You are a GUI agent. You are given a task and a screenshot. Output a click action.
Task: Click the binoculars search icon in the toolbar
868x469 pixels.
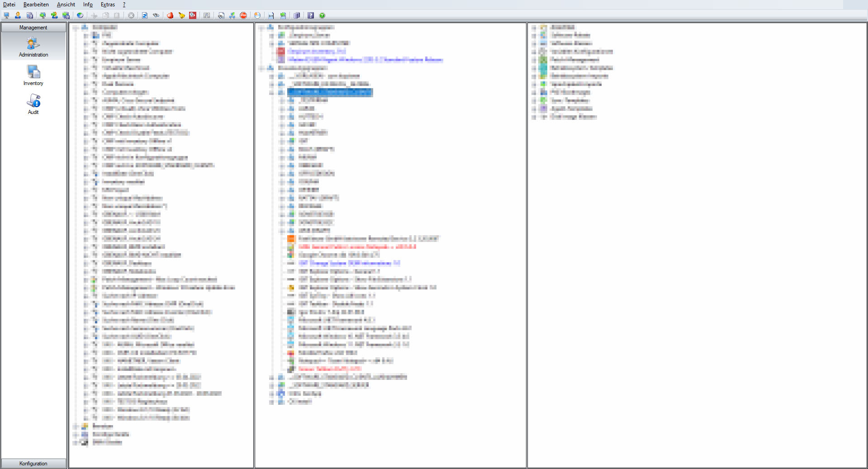tap(156, 15)
